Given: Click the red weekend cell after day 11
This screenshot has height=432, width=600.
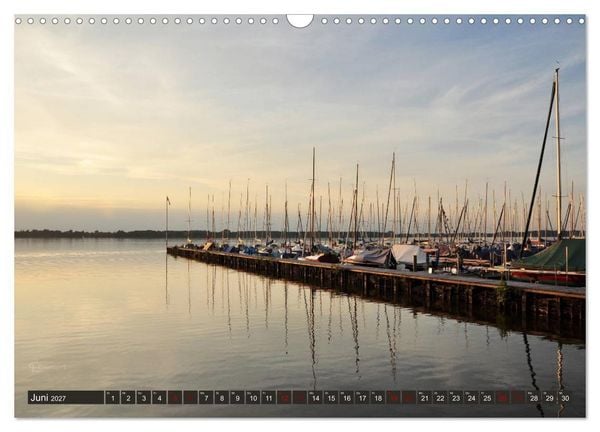Looking at the screenshot, I should click(x=284, y=398).
